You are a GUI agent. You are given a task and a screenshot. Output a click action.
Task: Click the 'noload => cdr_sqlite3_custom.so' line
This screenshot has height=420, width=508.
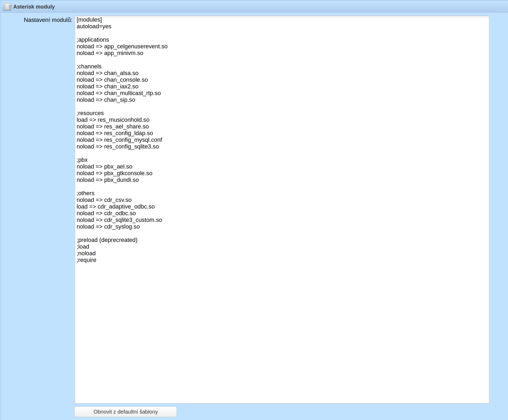pos(119,220)
